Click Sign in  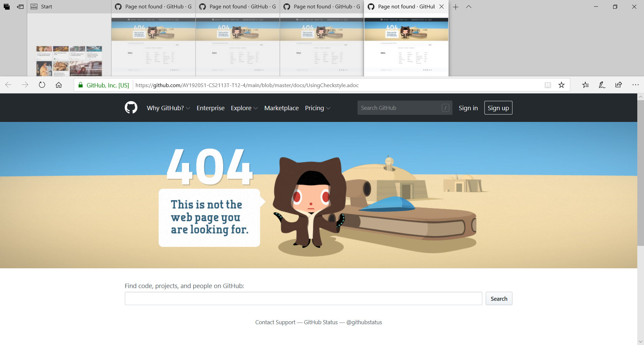pyautogui.click(x=468, y=108)
